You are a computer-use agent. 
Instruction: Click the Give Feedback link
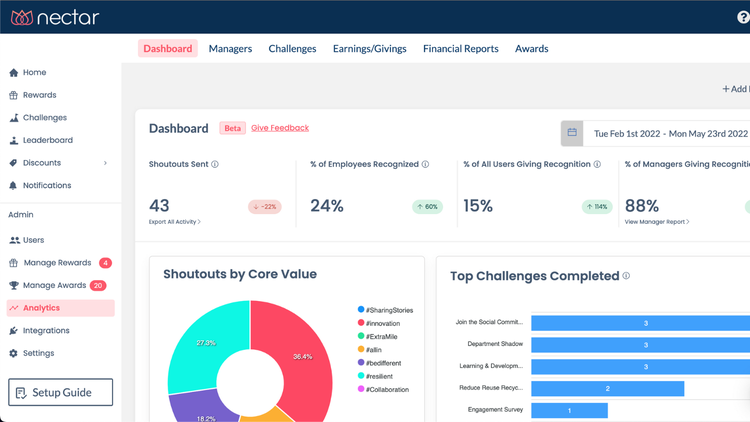(280, 128)
